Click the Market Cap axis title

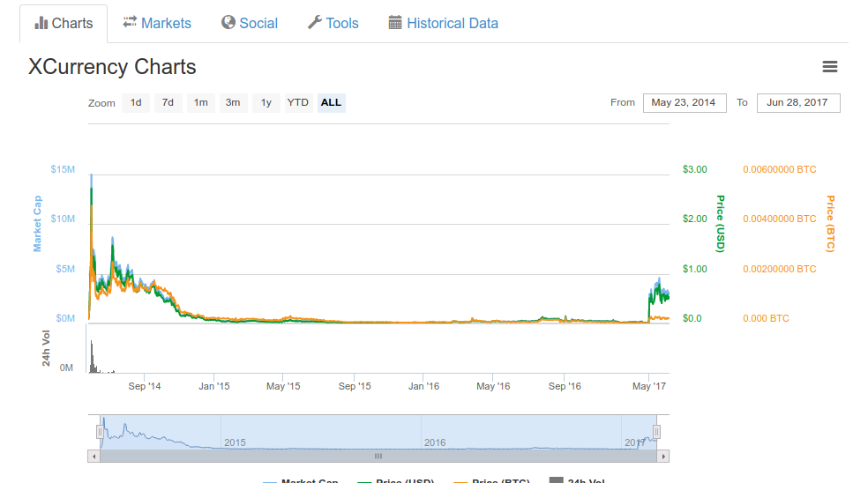click(38, 224)
